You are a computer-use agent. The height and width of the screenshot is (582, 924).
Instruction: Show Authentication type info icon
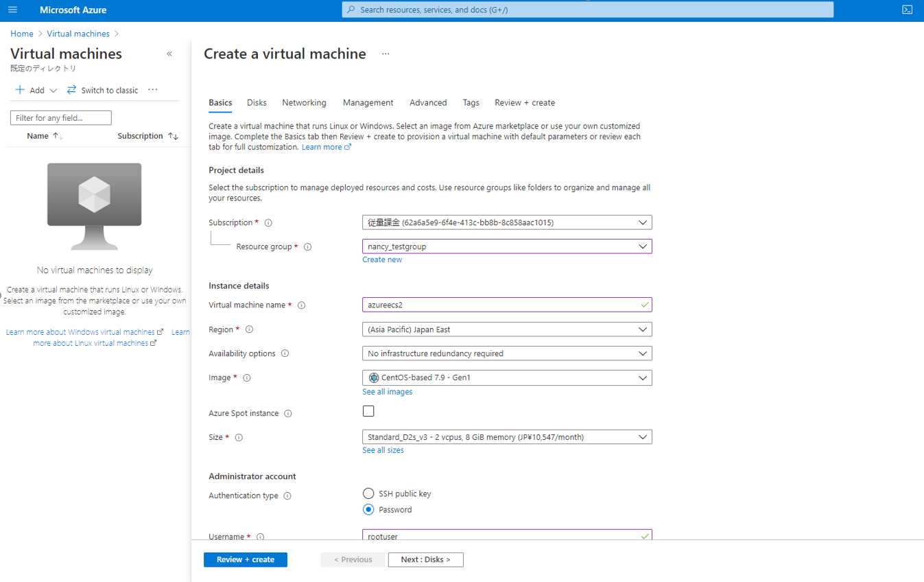(287, 496)
